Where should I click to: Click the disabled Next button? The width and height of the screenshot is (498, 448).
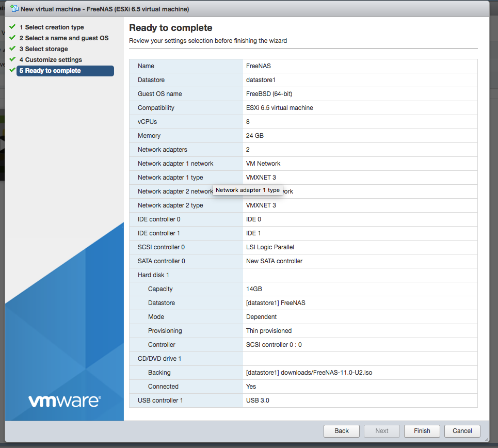click(382, 431)
